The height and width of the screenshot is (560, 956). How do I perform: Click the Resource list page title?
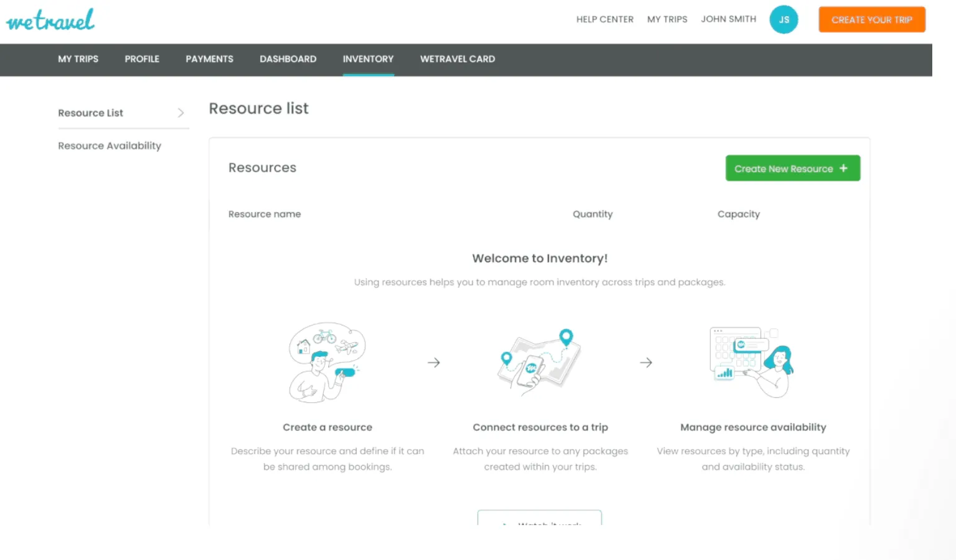coord(258,109)
